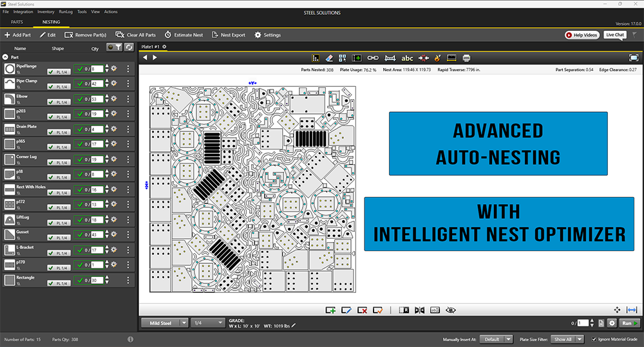644x347 pixels.
Task: Click the Estimate Nest button
Action: [184, 35]
